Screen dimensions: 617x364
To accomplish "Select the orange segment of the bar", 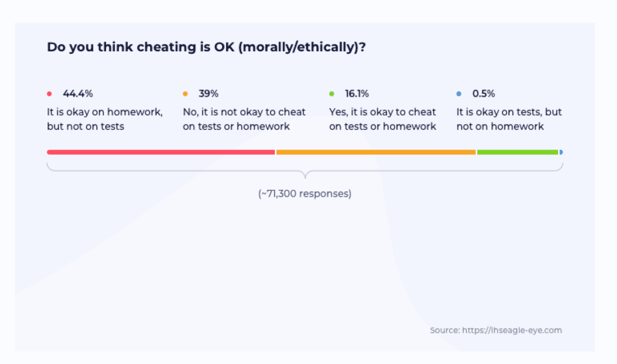I will pyautogui.click(x=376, y=152).
